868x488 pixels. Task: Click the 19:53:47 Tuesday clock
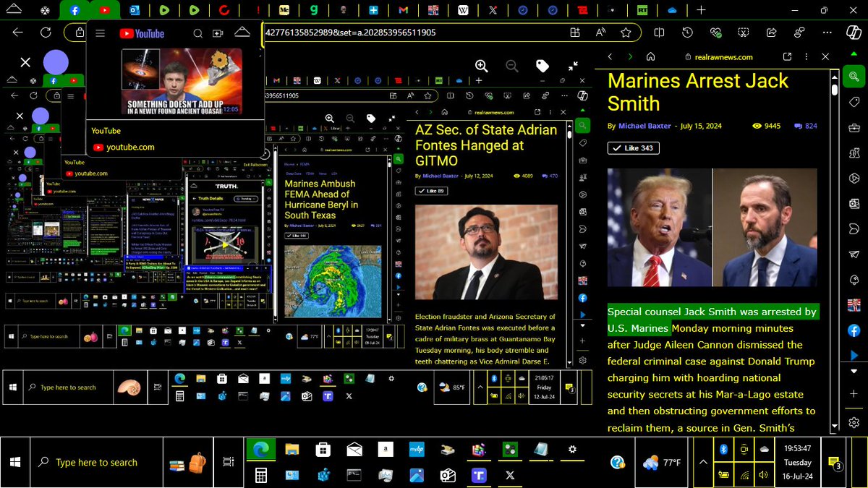797,463
